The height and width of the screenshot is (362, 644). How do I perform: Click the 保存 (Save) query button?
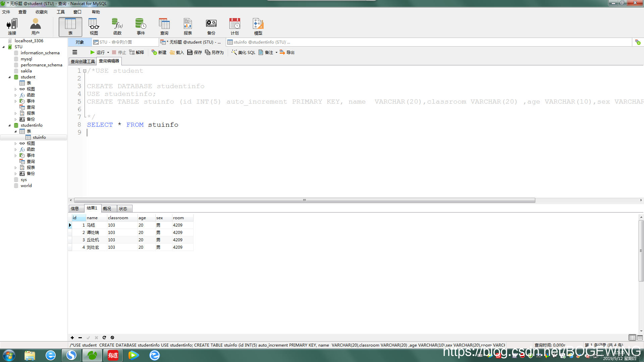[x=195, y=52]
